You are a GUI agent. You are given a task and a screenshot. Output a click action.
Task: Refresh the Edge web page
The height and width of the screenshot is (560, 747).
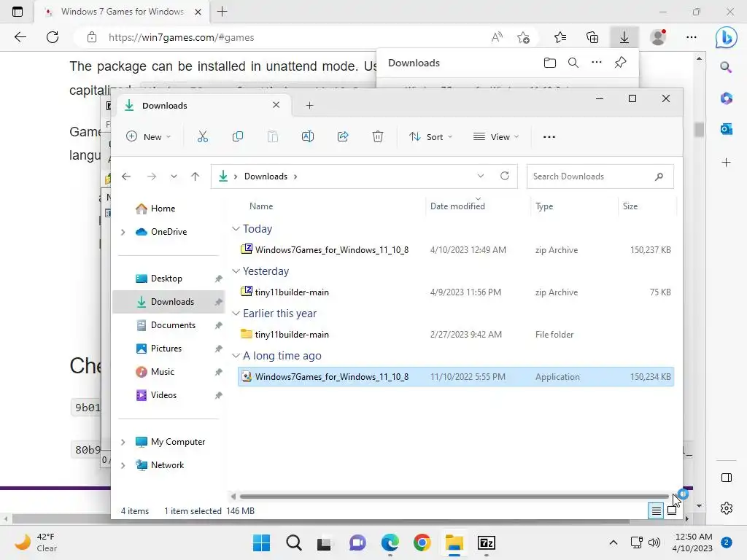click(x=53, y=37)
